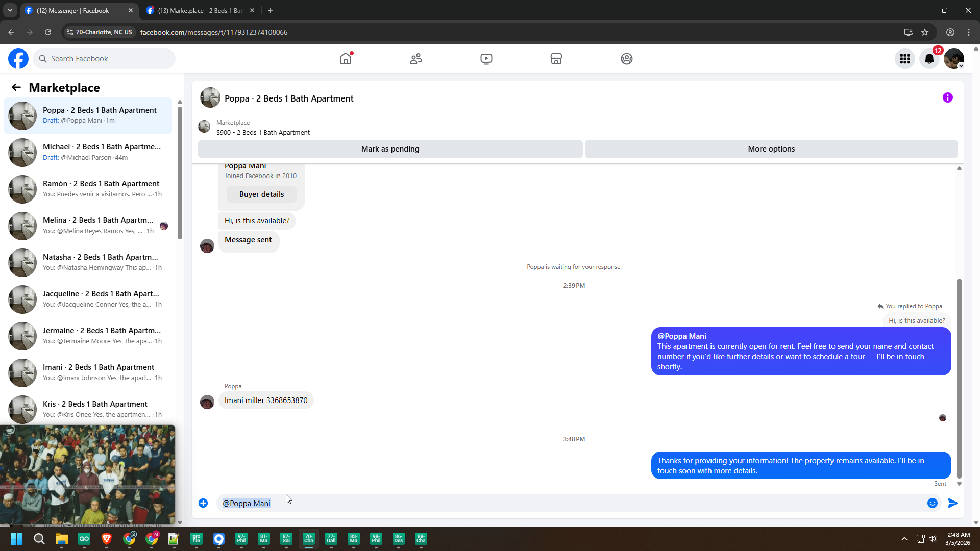Open the Jermaine conversation in list
This screenshot has height=551, width=980.
click(x=88, y=336)
